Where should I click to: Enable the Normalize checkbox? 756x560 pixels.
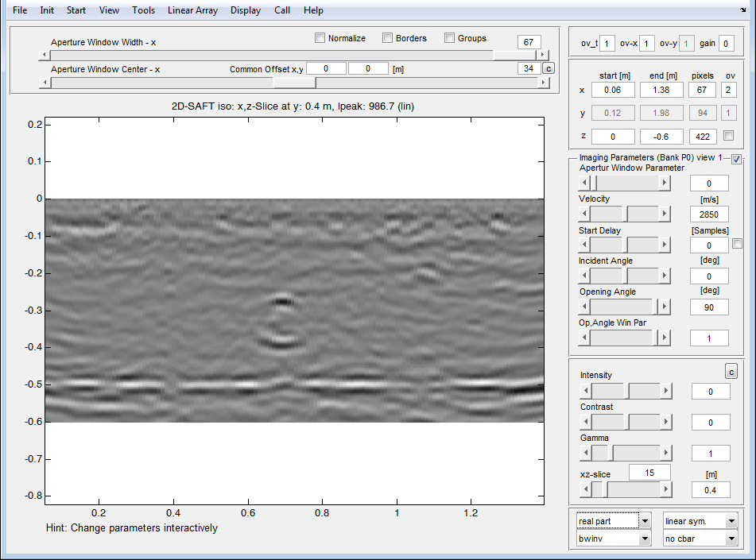(x=320, y=37)
